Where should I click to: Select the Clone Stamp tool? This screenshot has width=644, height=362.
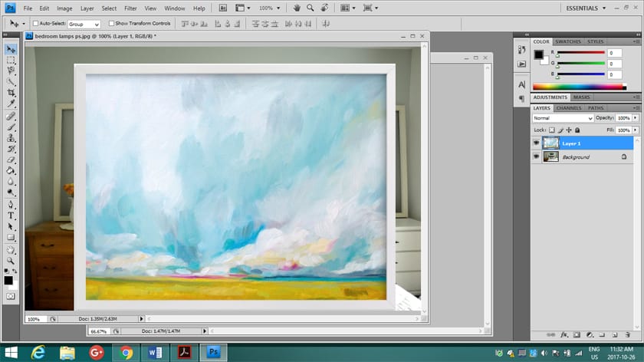[x=11, y=138]
